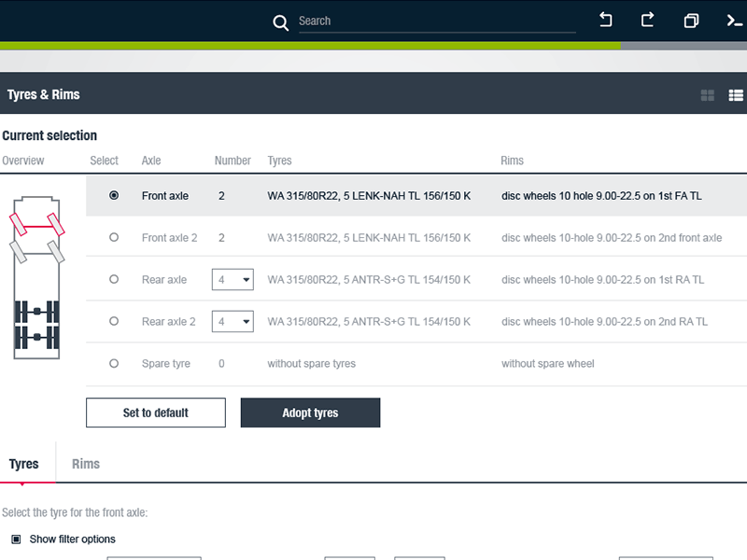
Task: Click the redo arrow icon
Action: pyautogui.click(x=647, y=20)
